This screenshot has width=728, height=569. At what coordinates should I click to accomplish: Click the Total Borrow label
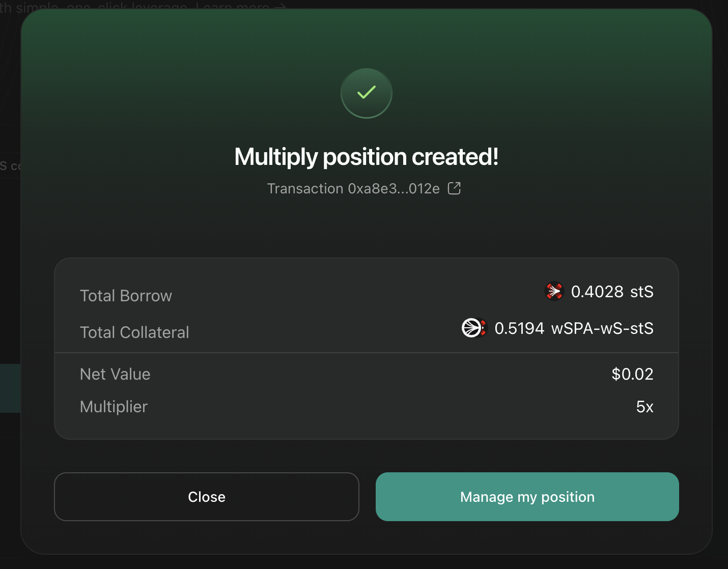coord(126,296)
